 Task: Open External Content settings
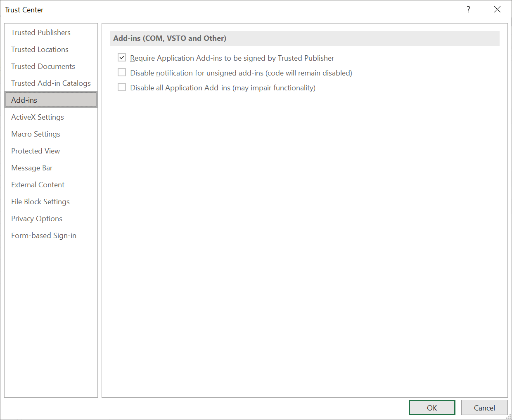51,185
